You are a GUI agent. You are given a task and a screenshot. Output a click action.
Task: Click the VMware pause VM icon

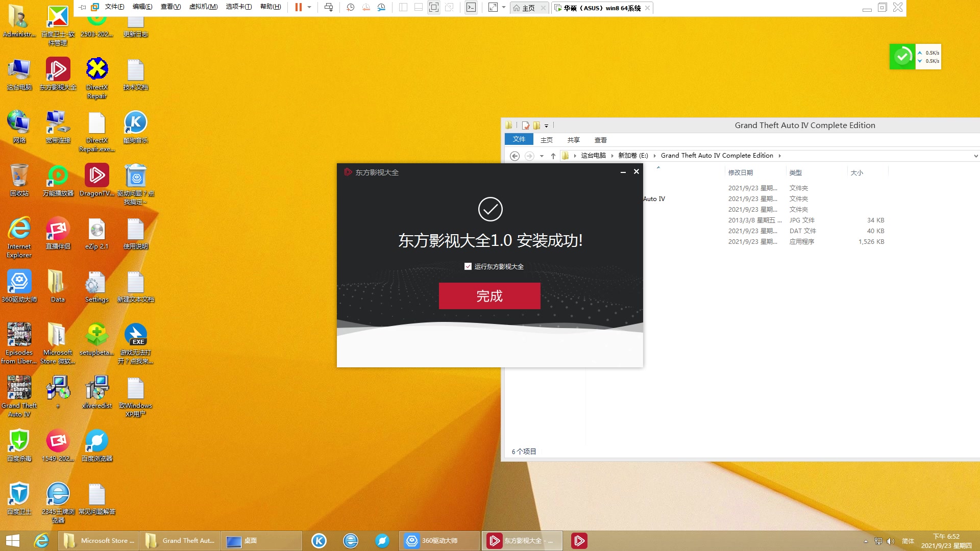299,7
